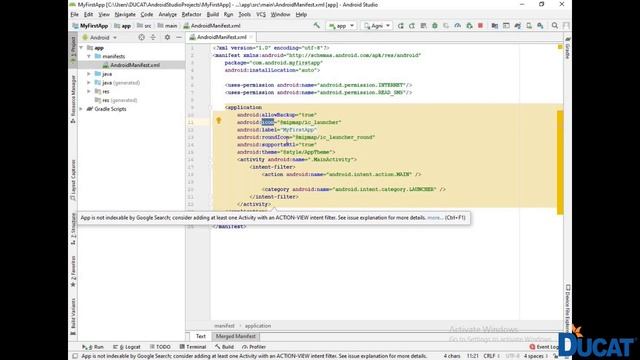This screenshot has height=360, width=640.
Task: Expand the res folder node
Action: point(89,91)
